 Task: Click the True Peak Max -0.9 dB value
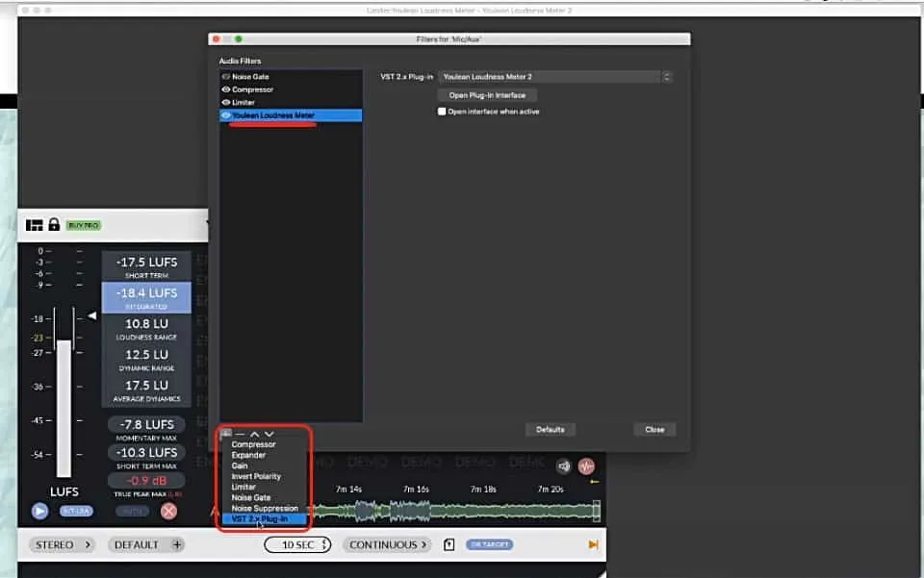point(146,480)
